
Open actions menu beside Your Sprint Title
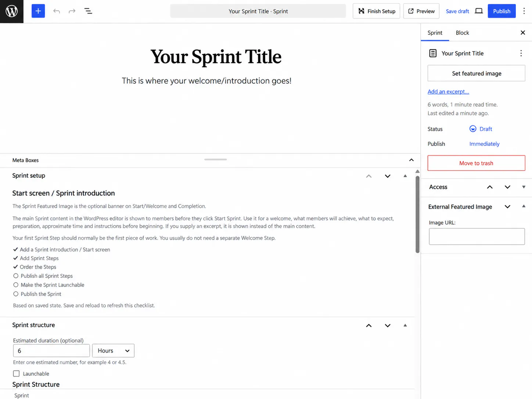click(x=521, y=53)
